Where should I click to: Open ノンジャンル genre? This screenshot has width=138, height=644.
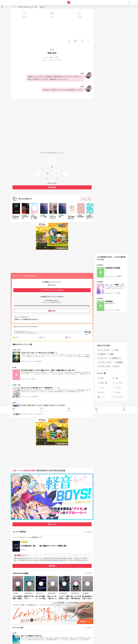[x=118, y=397]
